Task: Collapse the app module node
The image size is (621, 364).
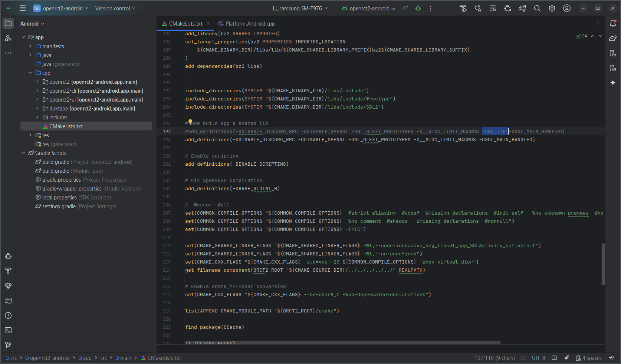Action: click(x=23, y=37)
